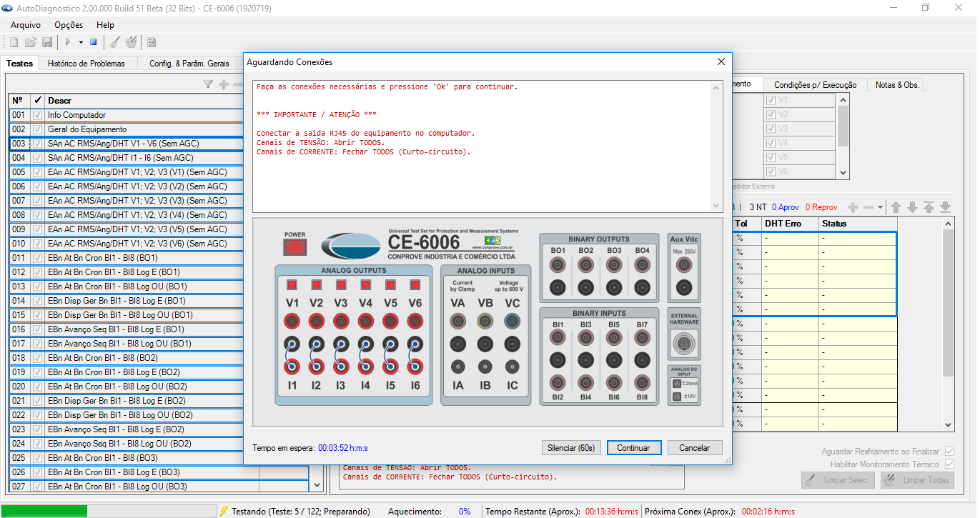The height and width of the screenshot is (518, 980).
Task: Click the plus icon in results toolbar
Action: point(853,207)
